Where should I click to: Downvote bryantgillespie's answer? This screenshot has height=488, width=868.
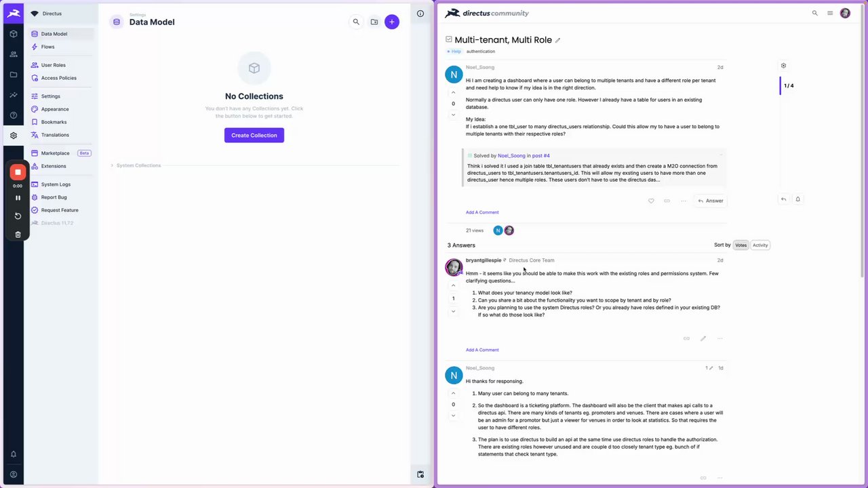point(454,311)
